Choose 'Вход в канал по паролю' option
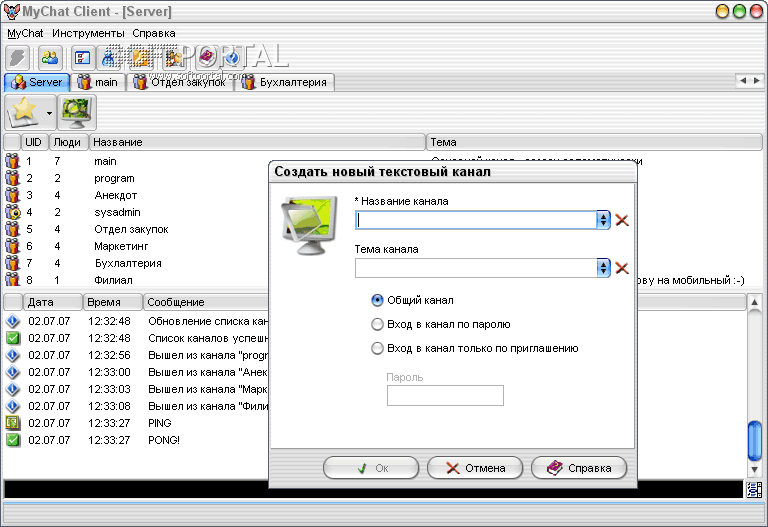This screenshot has width=768, height=527. pos(377,324)
